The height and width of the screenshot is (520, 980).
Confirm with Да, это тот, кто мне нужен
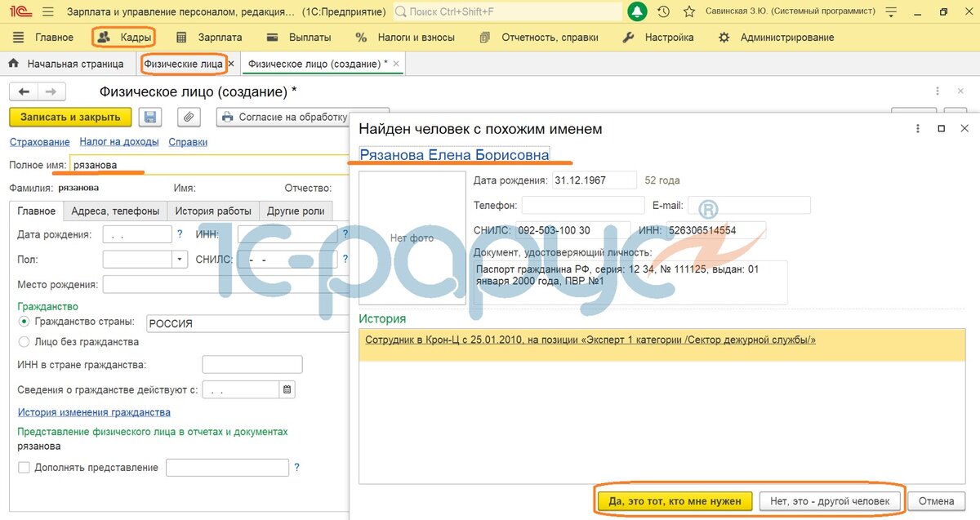click(675, 500)
